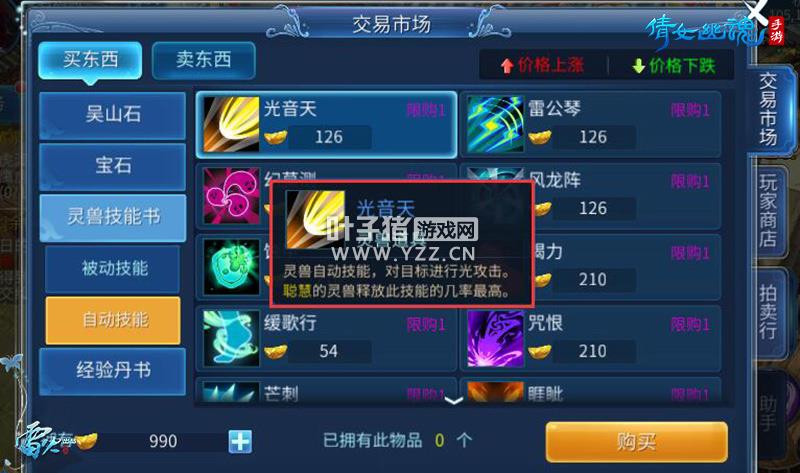Select the 睚眦 flame skill icon
This screenshot has height=473, width=800.
[x=495, y=392]
